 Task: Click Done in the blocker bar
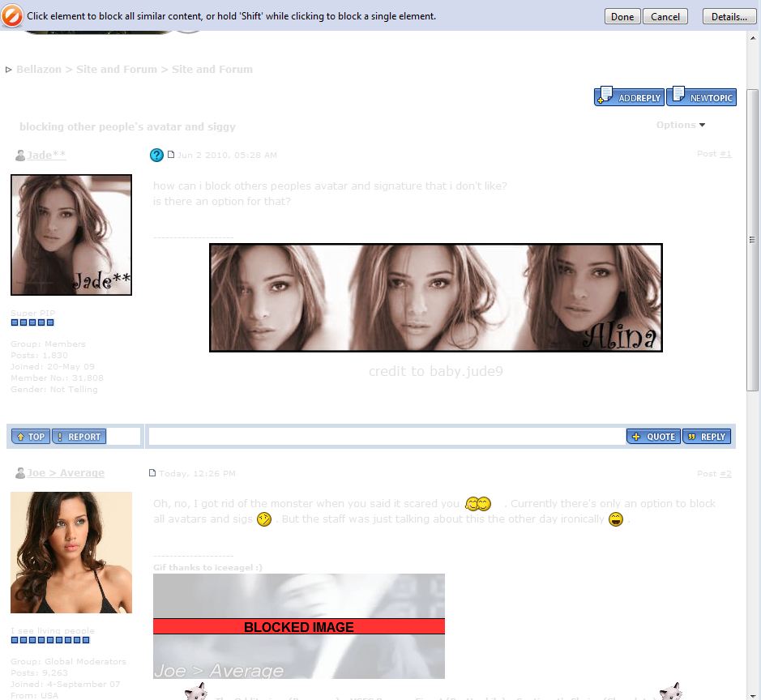622,16
